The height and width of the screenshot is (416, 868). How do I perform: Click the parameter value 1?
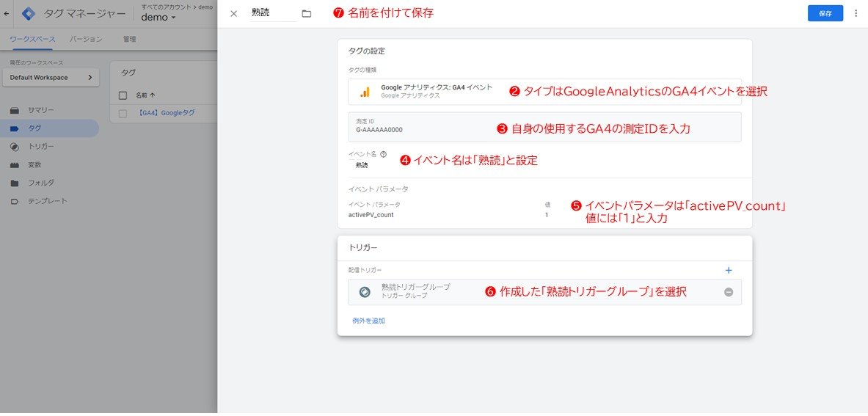point(547,215)
